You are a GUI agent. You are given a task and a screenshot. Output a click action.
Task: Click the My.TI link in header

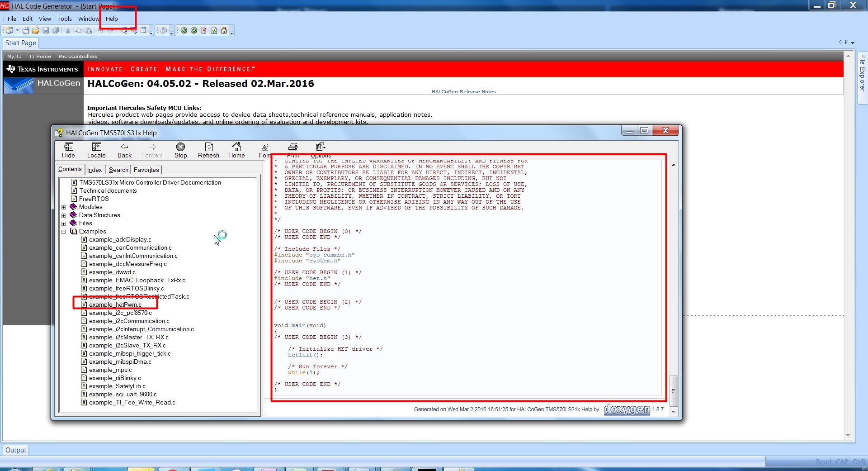[x=14, y=57]
